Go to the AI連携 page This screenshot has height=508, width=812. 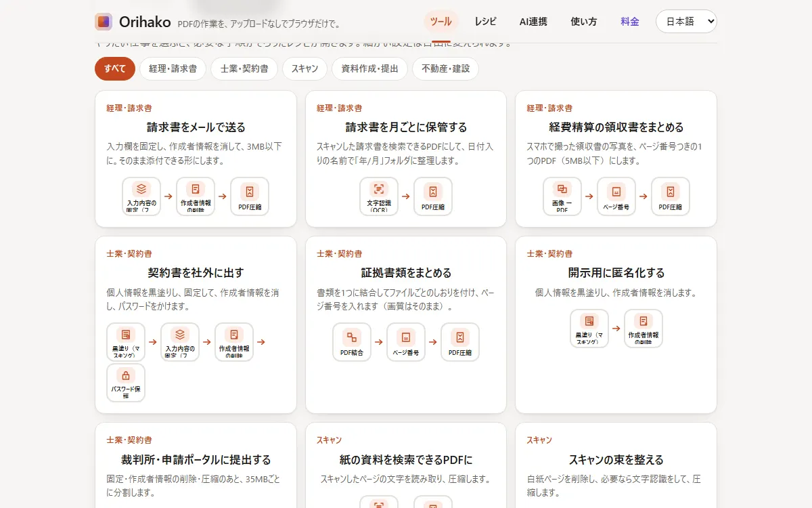point(533,21)
